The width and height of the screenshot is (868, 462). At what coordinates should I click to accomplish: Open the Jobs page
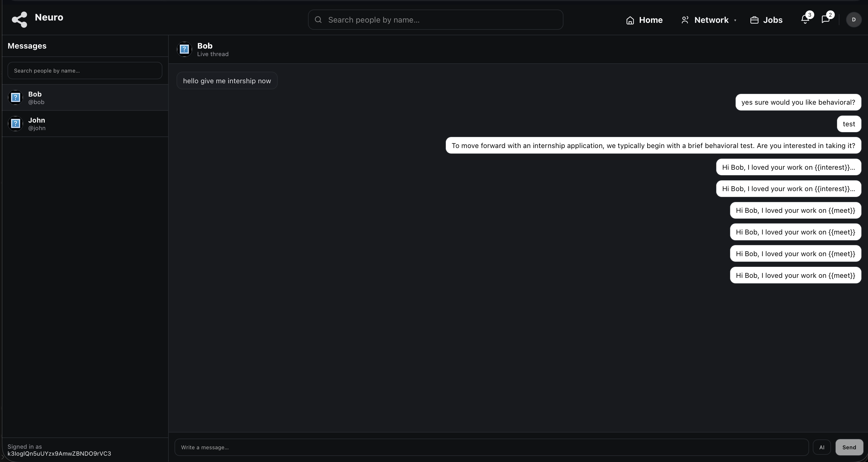click(772, 20)
